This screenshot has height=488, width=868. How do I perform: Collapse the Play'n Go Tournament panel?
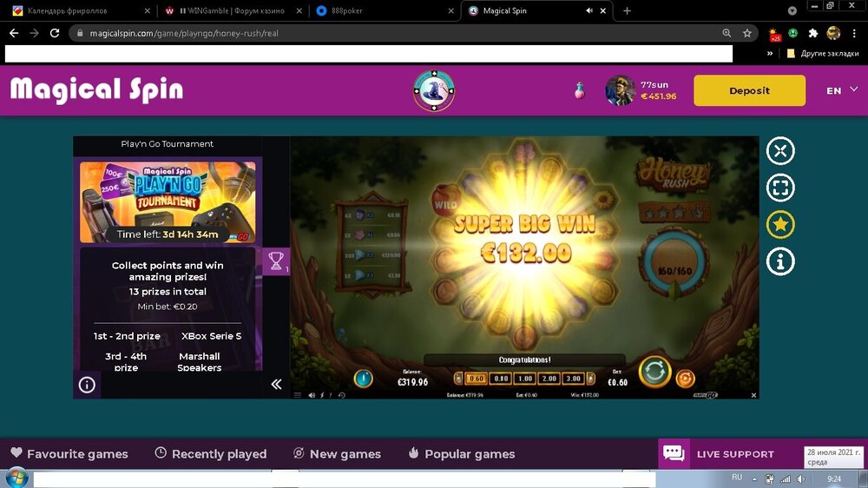click(276, 384)
